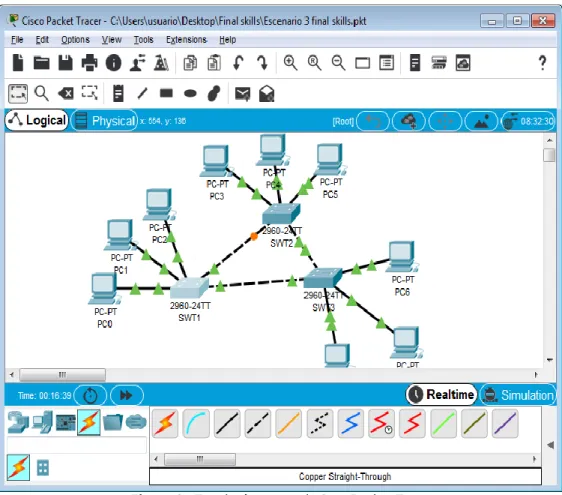Open the Help menu
Screen dimensions: 562x495
[x=228, y=39]
